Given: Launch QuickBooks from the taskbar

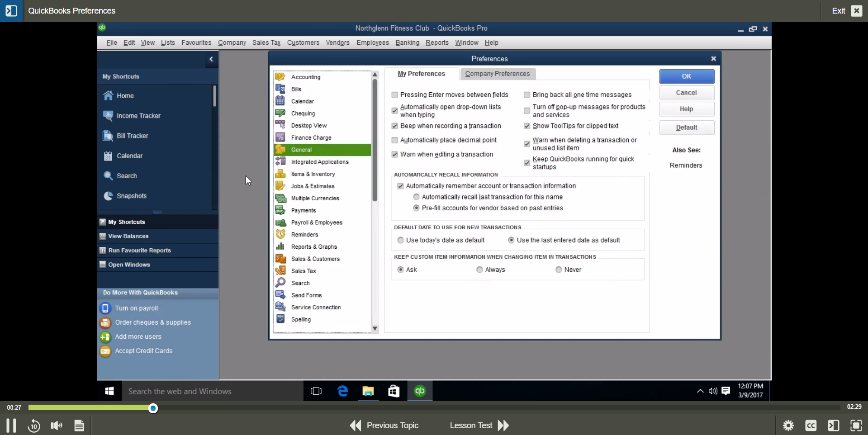Looking at the screenshot, I should click(x=419, y=391).
